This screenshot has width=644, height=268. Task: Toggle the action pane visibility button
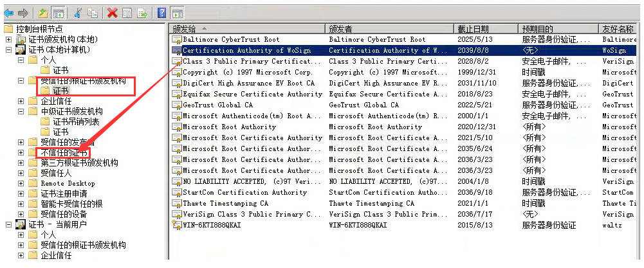pyautogui.click(x=176, y=12)
